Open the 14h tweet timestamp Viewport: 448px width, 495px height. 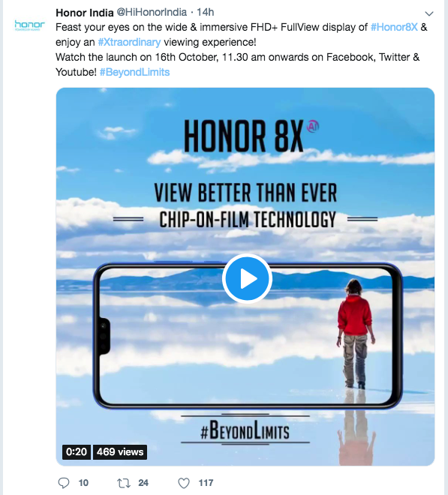pos(206,12)
